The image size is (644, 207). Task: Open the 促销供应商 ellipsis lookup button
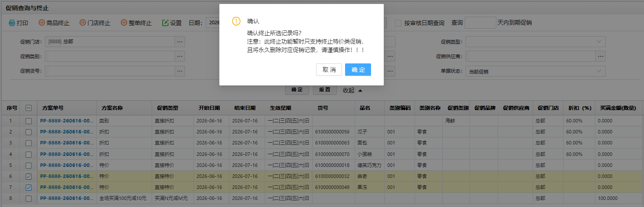(x=600, y=56)
